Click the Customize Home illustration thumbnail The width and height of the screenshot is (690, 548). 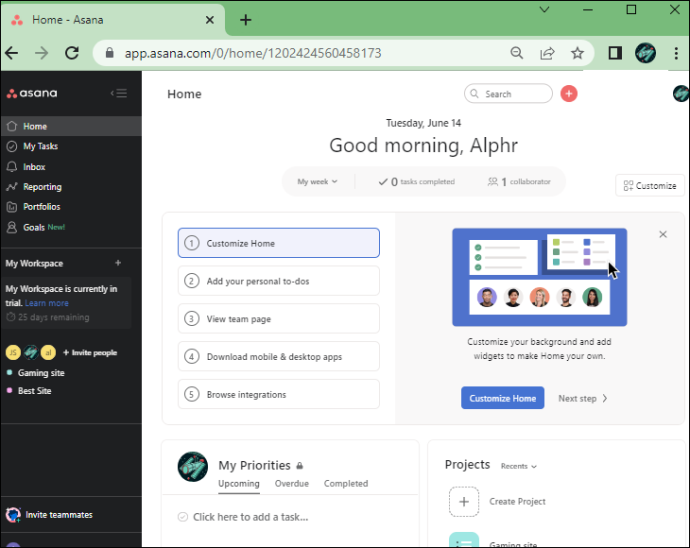coord(540,277)
